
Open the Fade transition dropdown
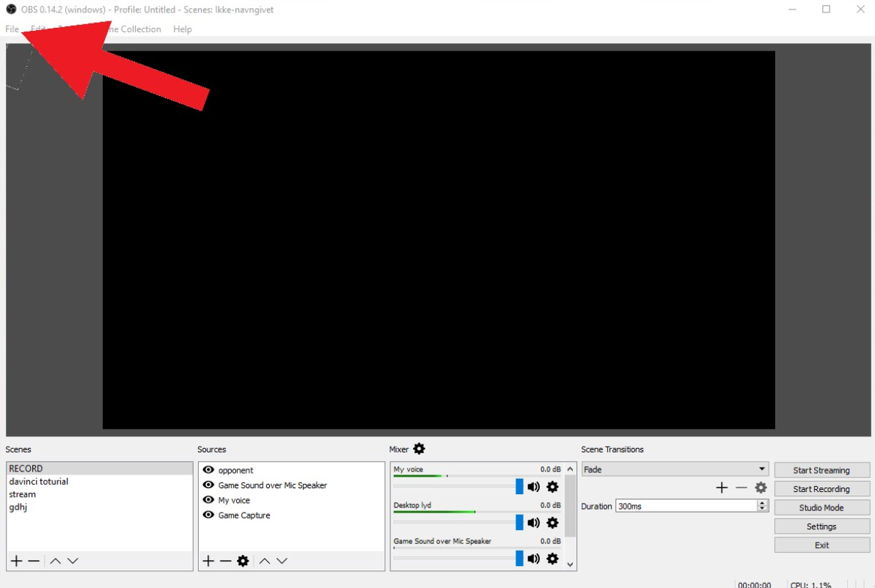[761, 469]
